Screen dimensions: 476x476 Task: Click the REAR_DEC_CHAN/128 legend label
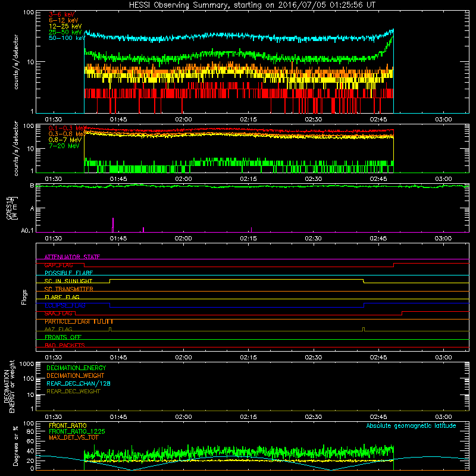tap(79, 383)
